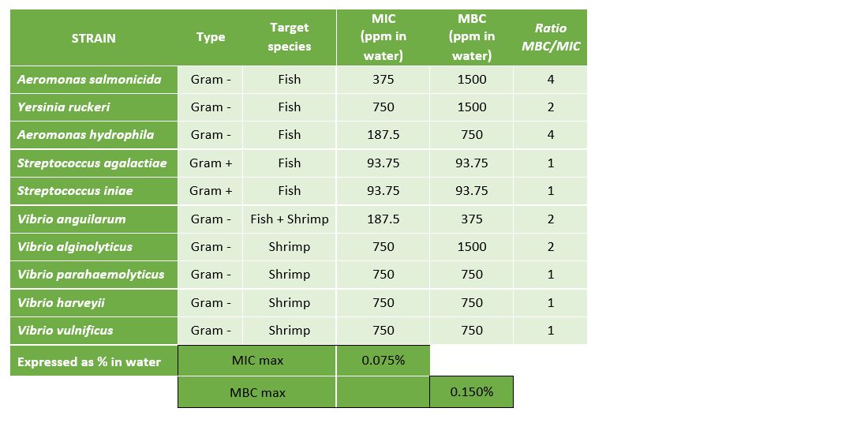The image size is (868, 423).
Task: Click the 0.075% MIC max value
Action: (383, 361)
